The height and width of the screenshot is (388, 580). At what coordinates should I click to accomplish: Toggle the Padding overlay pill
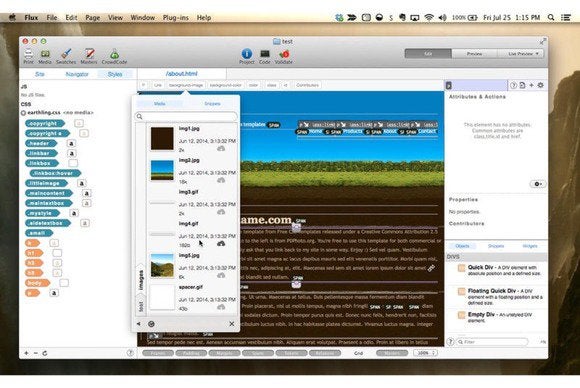[191, 353]
